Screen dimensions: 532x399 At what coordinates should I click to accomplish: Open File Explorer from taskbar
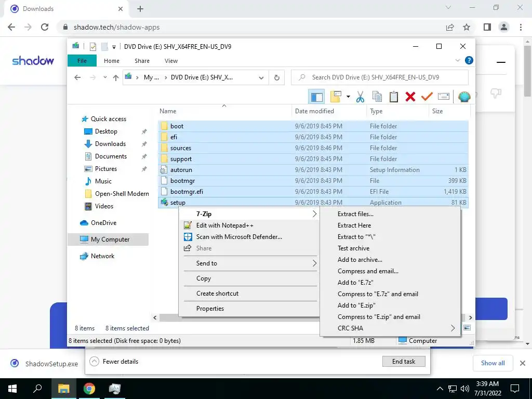click(x=63, y=389)
